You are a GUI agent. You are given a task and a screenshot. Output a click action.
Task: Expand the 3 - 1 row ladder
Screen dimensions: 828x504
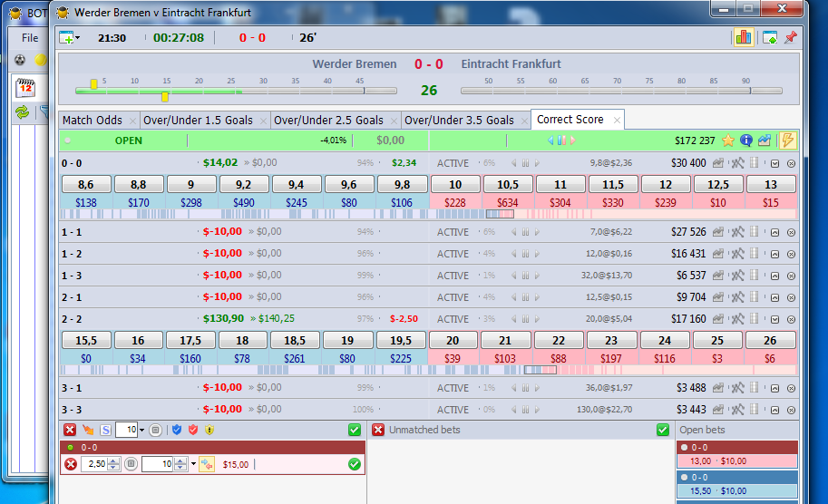(774, 388)
